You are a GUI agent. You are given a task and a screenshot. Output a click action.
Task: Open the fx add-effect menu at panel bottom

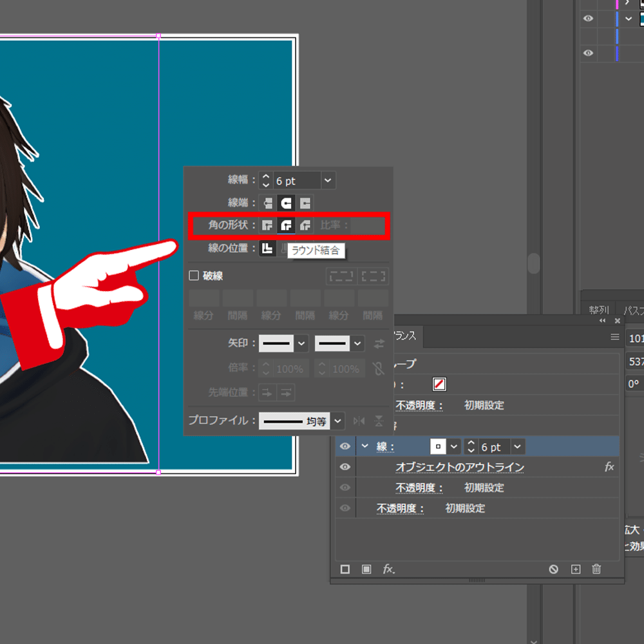click(388, 569)
